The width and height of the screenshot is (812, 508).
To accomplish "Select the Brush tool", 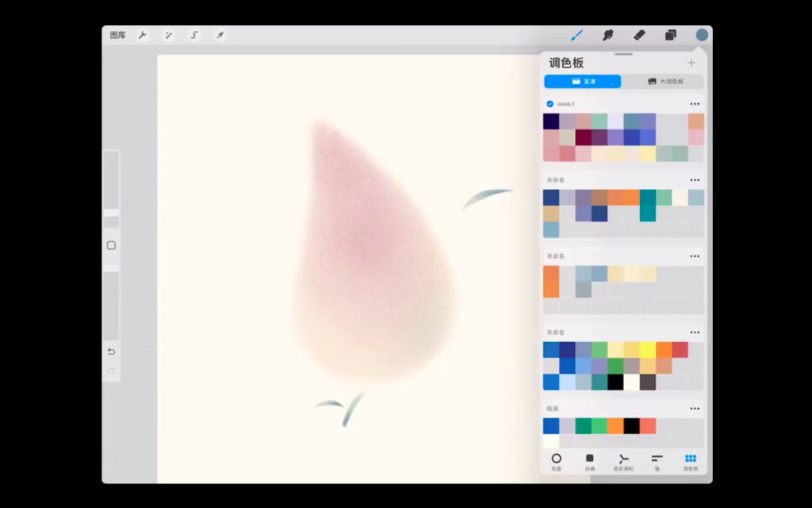I will coord(577,35).
